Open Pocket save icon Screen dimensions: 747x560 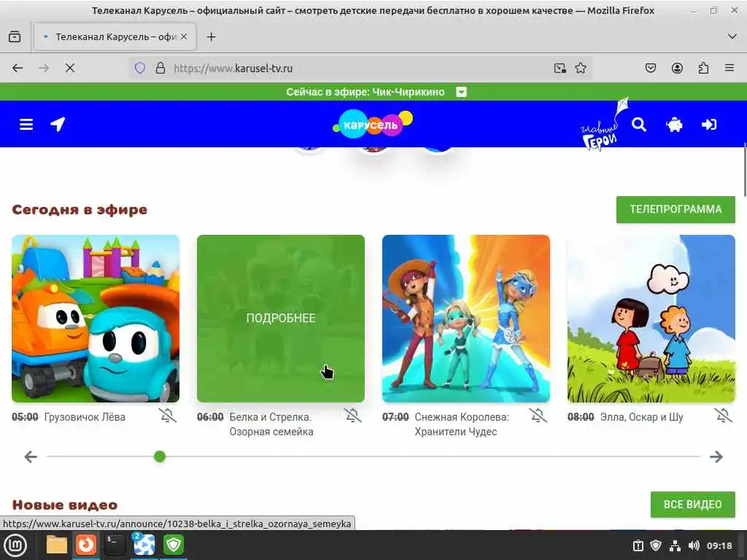pyautogui.click(x=650, y=68)
